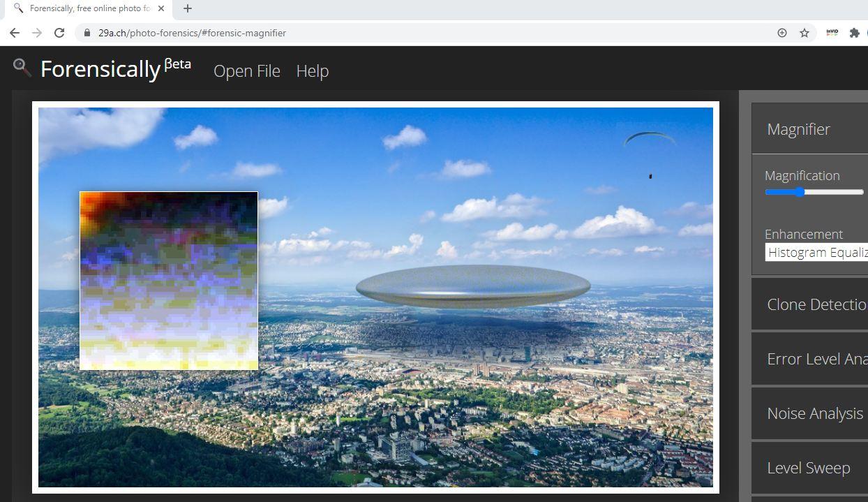The height and width of the screenshot is (502, 868).
Task: Click the Forensically title link
Action: (x=100, y=68)
